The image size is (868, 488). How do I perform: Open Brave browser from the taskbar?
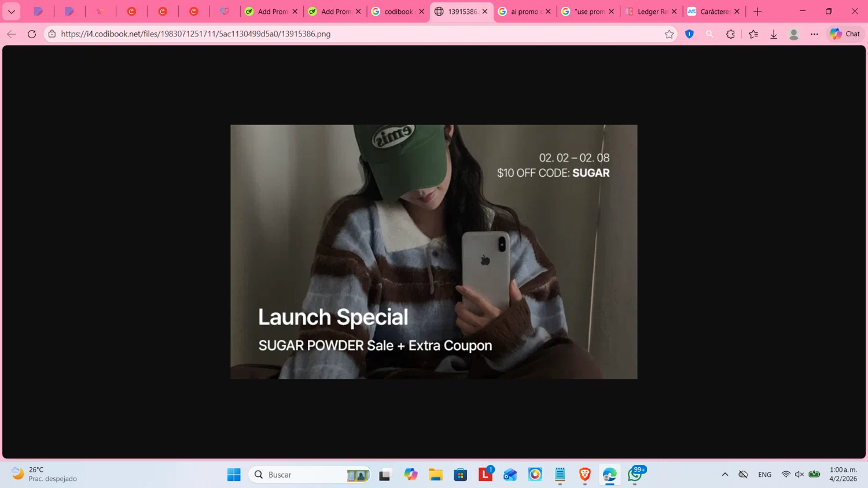pos(585,475)
